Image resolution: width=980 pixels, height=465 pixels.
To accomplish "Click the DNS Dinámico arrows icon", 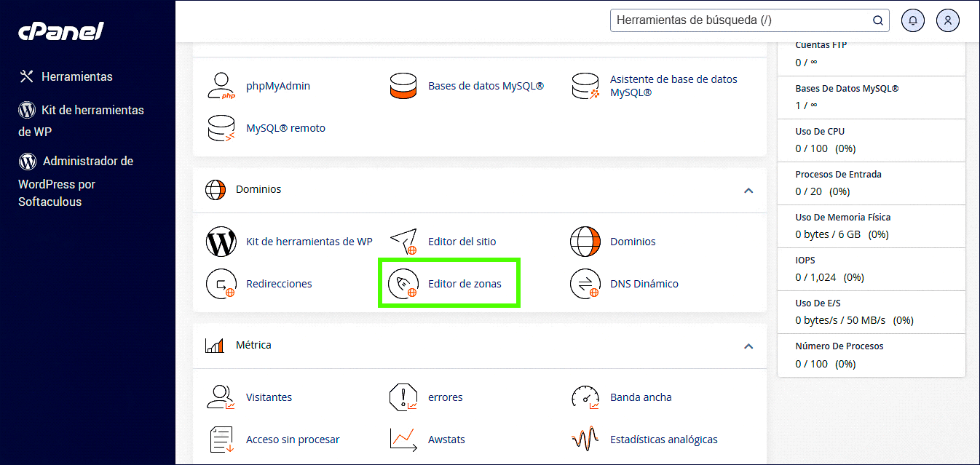I will (585, 284).
